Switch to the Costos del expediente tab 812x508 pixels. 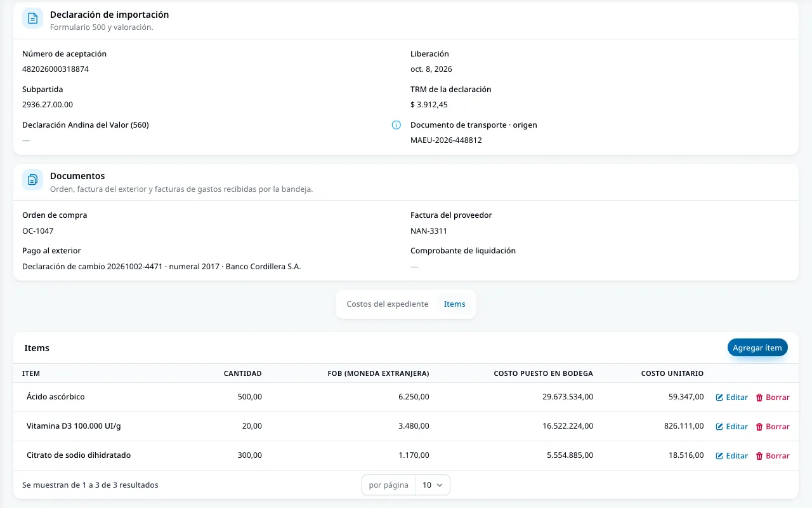click(388, 304)
